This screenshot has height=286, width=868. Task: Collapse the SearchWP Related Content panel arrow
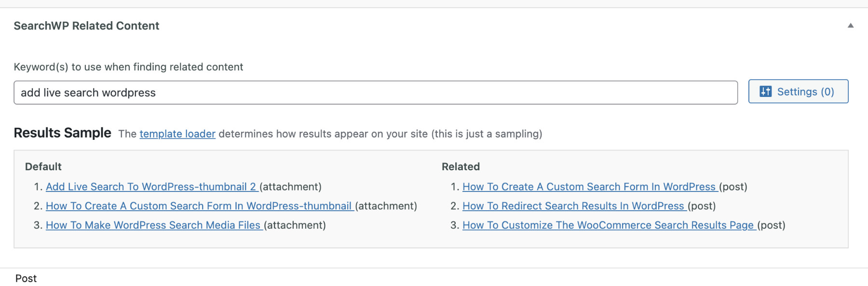click(x=851, y=26)
